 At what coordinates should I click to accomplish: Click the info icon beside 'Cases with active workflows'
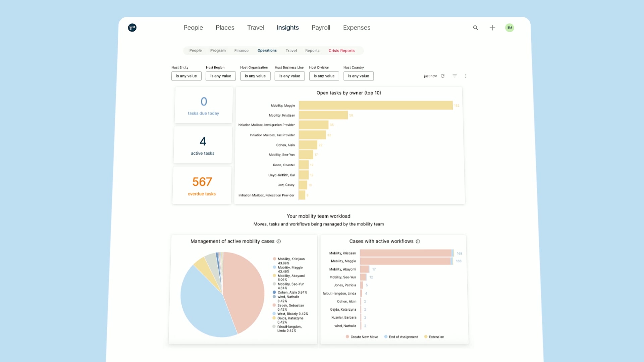(418, 241)
